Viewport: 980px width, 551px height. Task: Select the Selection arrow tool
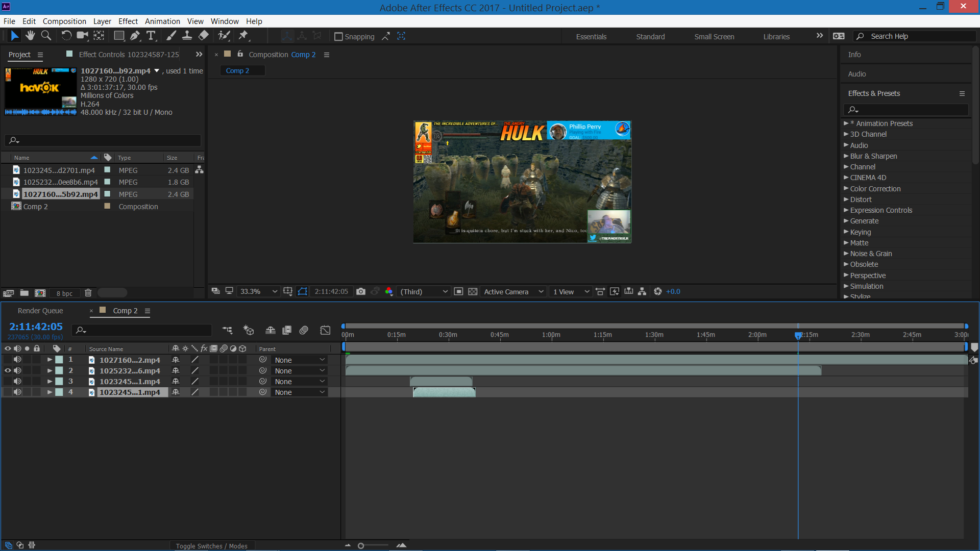tap(14, 36)
